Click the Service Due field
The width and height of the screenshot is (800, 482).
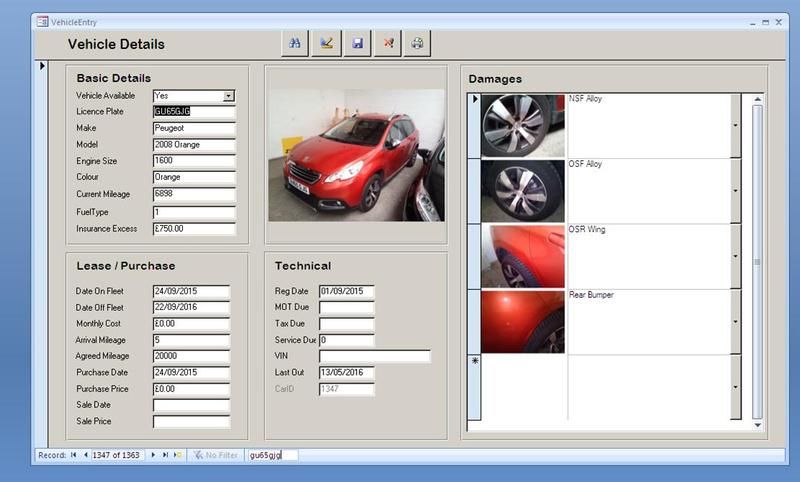(346, 340)
